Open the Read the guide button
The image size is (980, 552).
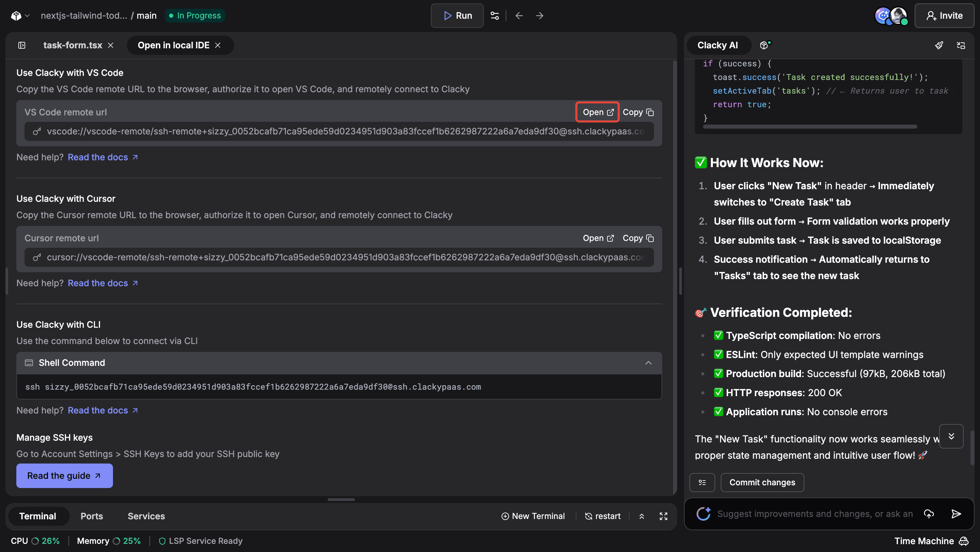pos(64,476)
